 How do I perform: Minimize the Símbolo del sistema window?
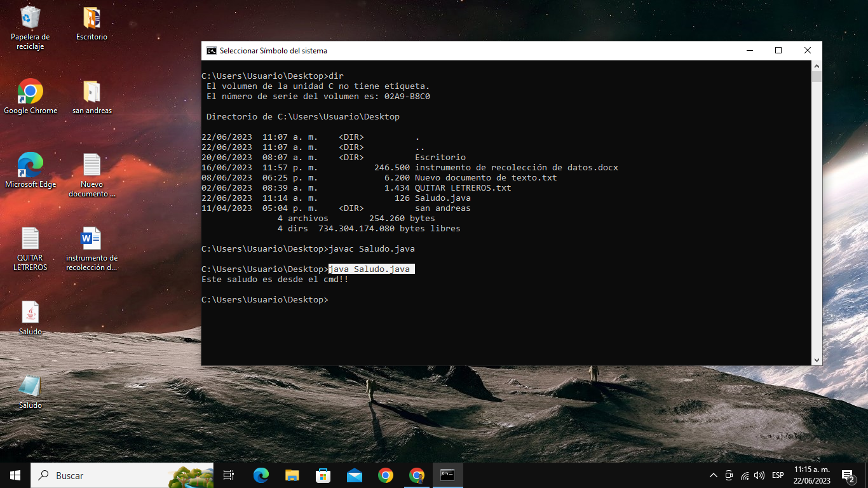749,51
